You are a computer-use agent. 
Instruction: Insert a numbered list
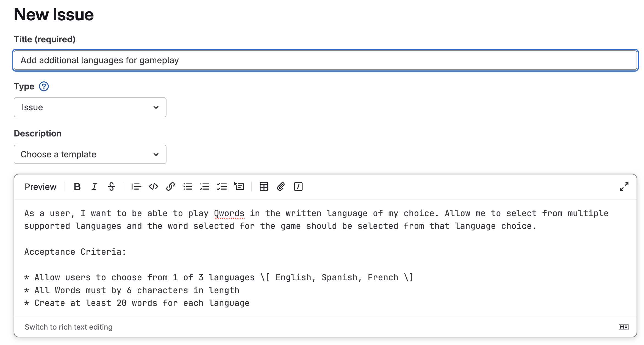click(205, 187)
